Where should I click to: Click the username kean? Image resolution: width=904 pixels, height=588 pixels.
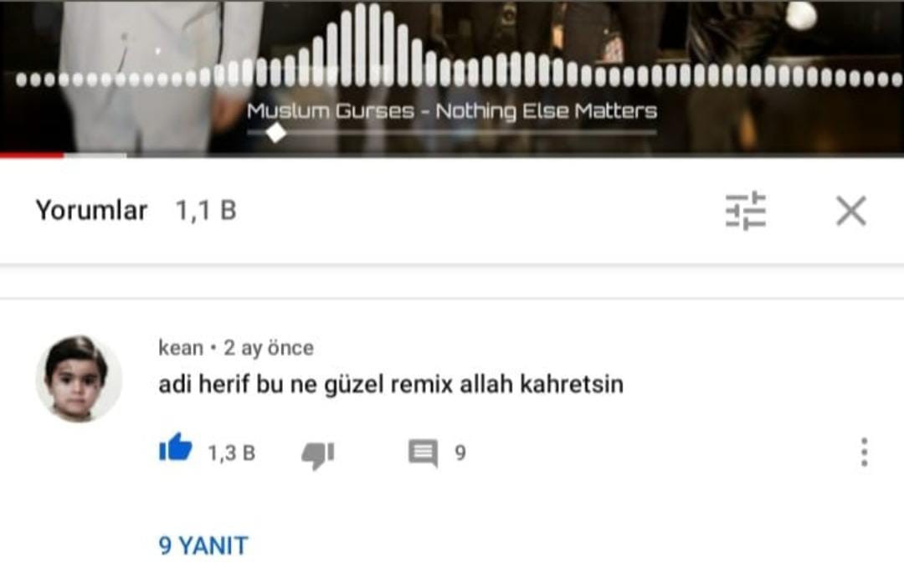(181, 348)
